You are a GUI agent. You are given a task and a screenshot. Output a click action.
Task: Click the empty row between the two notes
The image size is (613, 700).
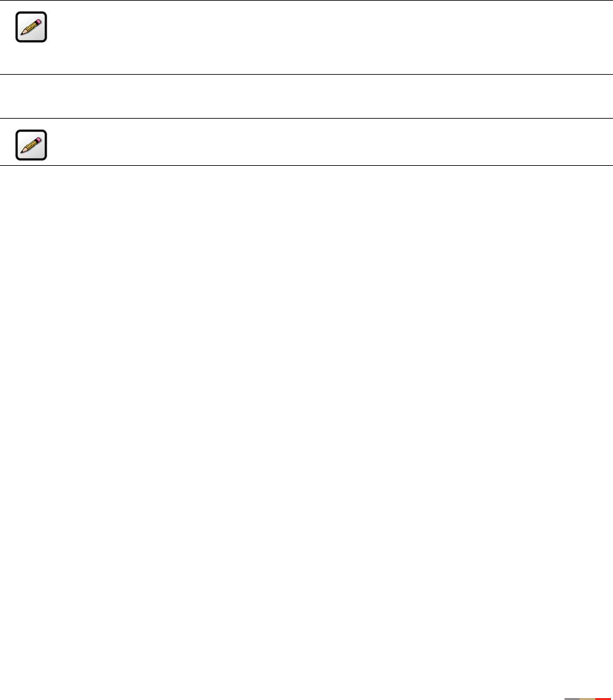(x=306, y=96)
